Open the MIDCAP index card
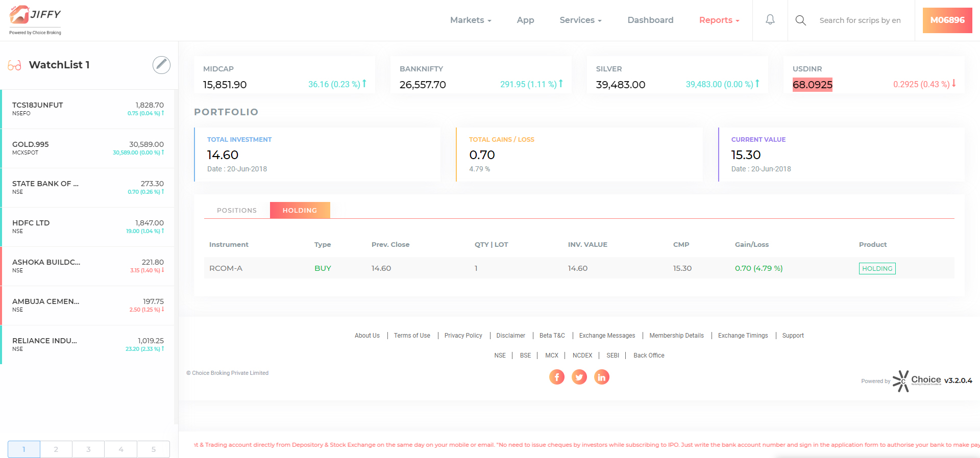This screenshot has width=980, height=458. pos(284,75)
